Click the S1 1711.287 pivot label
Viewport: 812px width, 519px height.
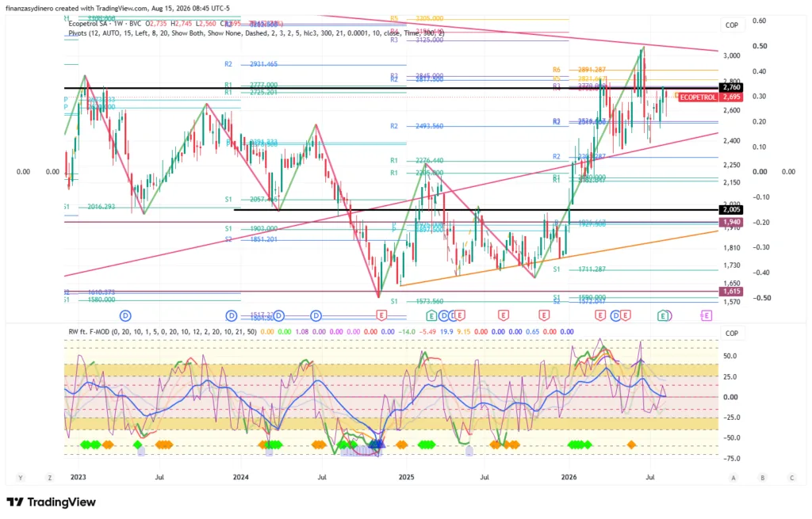579,269
